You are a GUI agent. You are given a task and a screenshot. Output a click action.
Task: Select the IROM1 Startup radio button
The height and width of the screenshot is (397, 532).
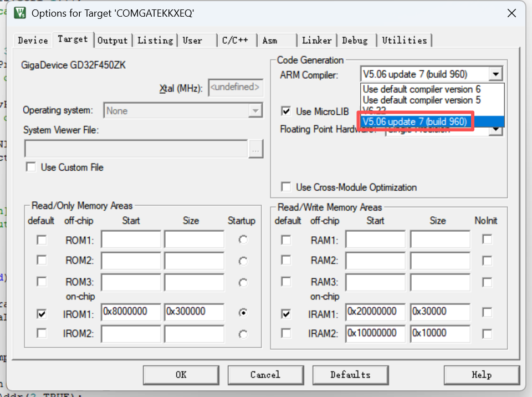tap(243, 312)
